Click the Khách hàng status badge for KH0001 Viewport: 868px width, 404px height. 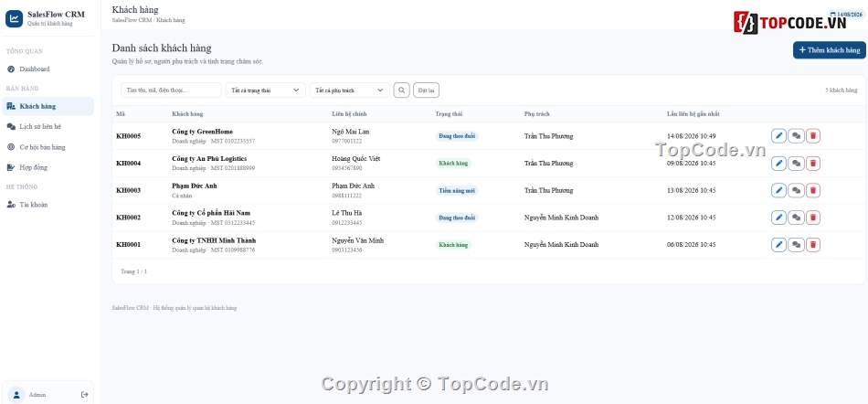pos(453,245)
